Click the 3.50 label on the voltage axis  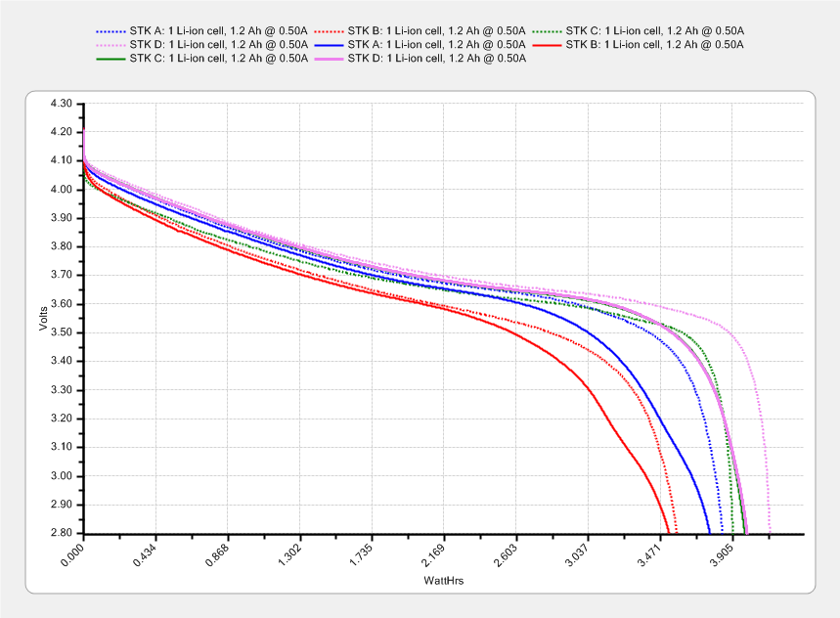pos(61,333)
